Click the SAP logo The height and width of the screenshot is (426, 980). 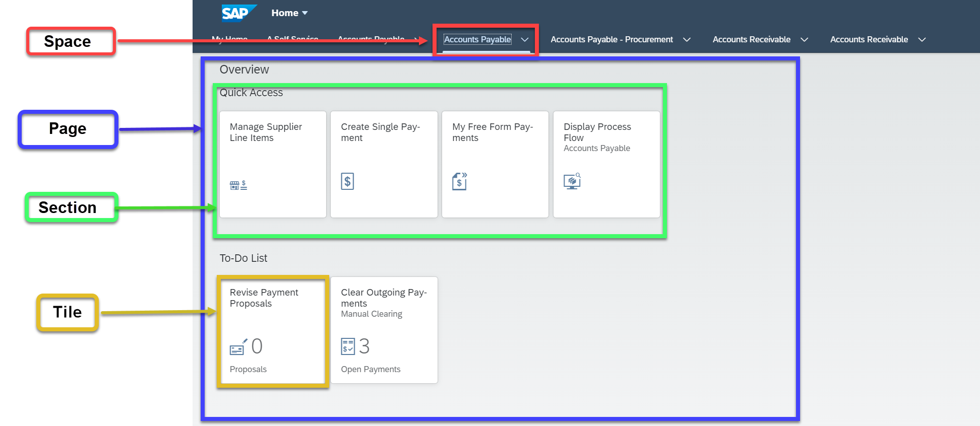(x=238, y=13)
